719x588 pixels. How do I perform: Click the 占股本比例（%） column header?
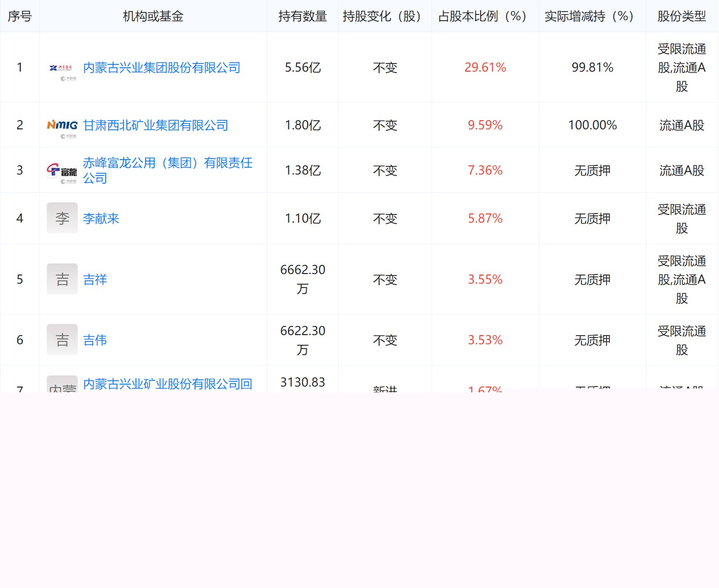tap(485, 16)
